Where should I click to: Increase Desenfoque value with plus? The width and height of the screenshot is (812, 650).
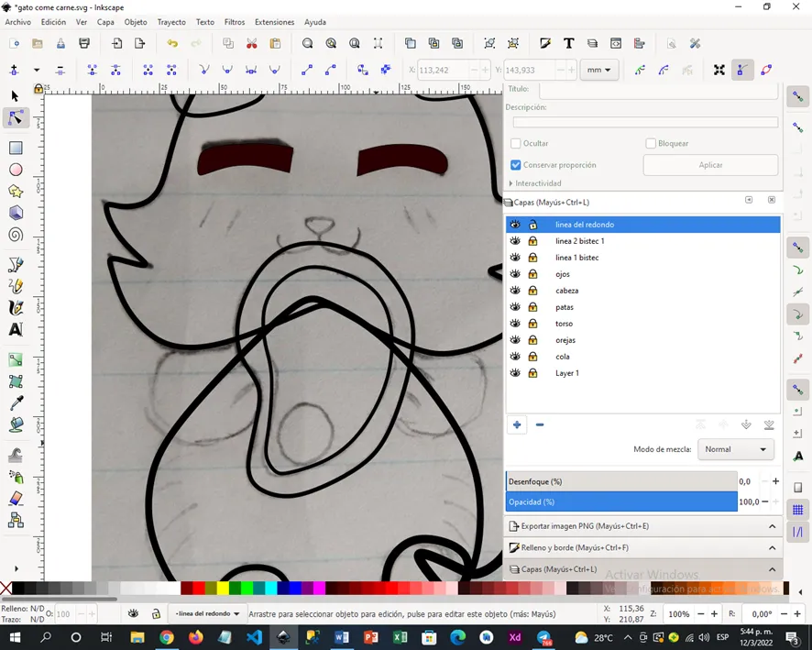775,481
